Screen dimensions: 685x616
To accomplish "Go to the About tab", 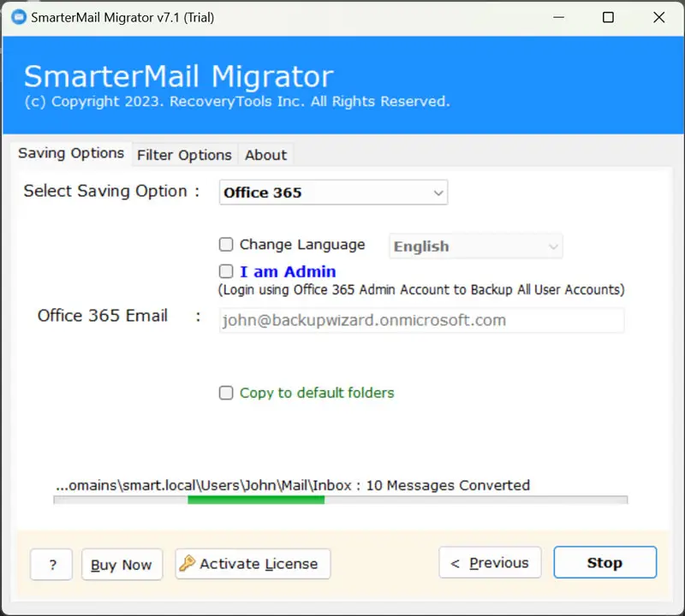I will [265, 155].
